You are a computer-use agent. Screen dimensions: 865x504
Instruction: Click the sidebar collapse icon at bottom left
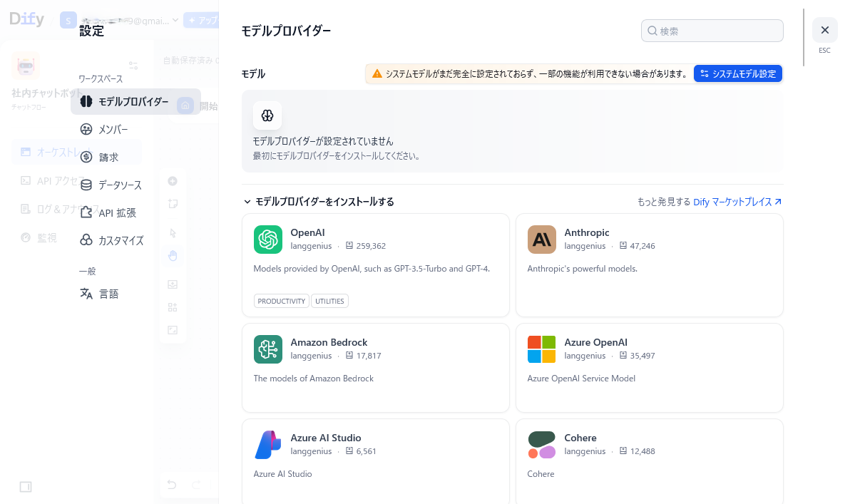pyautogui.click(x=26, y=487)
